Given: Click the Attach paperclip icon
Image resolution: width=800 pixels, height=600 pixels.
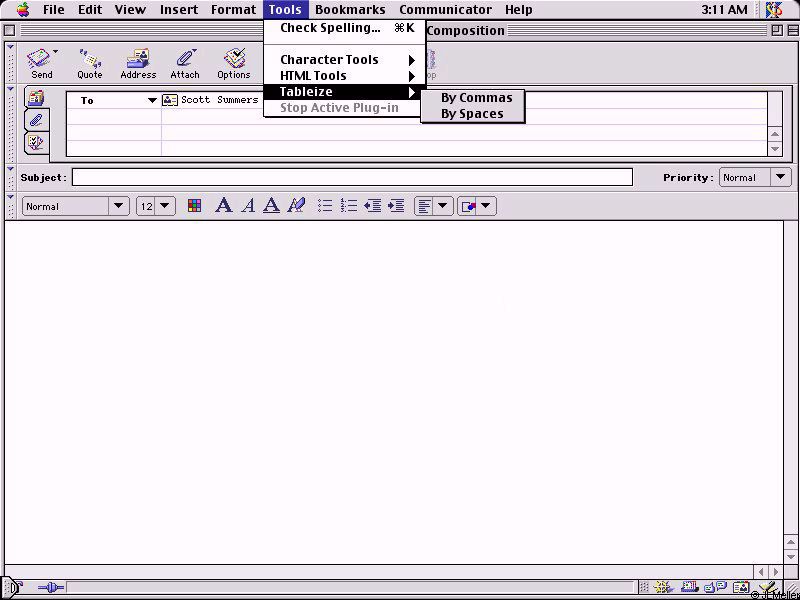Looking at the screenshot, I should click(x=185, y=63).
